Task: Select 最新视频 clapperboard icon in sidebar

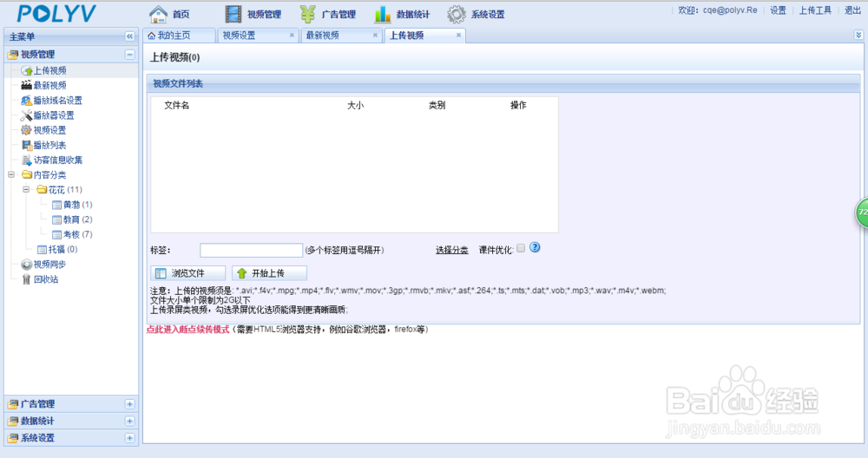Action: pyautogui.click(x=27, y=85)
